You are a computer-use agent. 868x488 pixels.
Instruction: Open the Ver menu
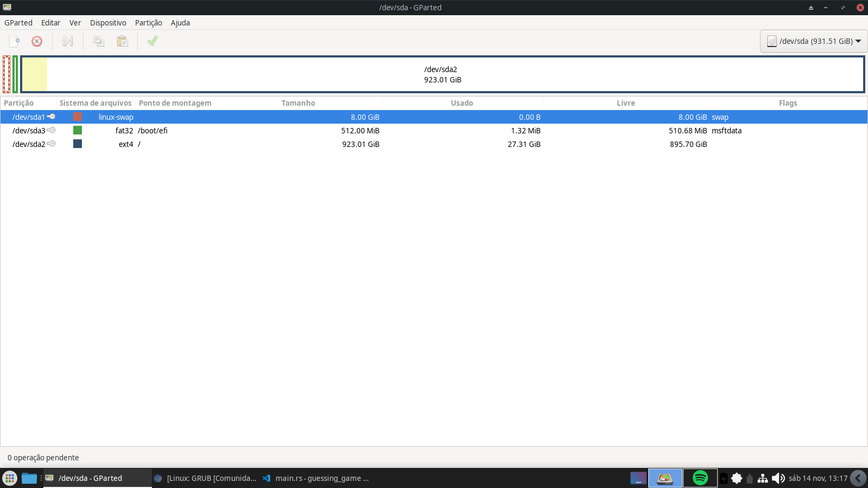point(75,23)
